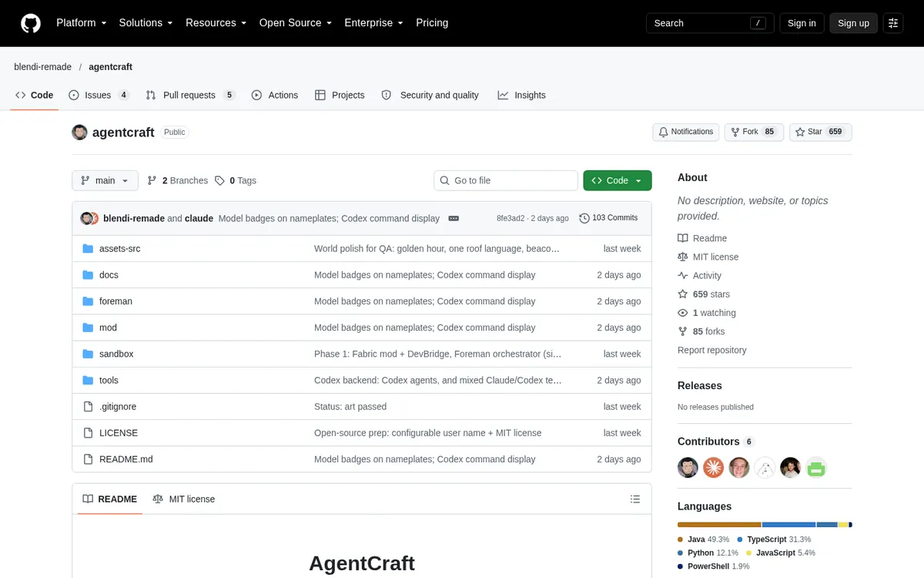Open the blendi-remade owner breadcrumb link
This screenshot has width=924, height=578.
43,67
